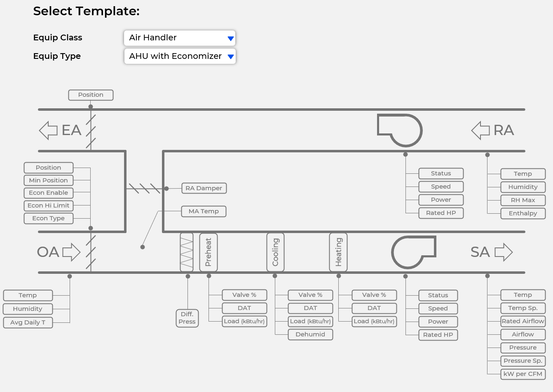Select the Heating section label
Viewport: 553px width, 392px height.
pyautogui.click(x=338, y=252)
